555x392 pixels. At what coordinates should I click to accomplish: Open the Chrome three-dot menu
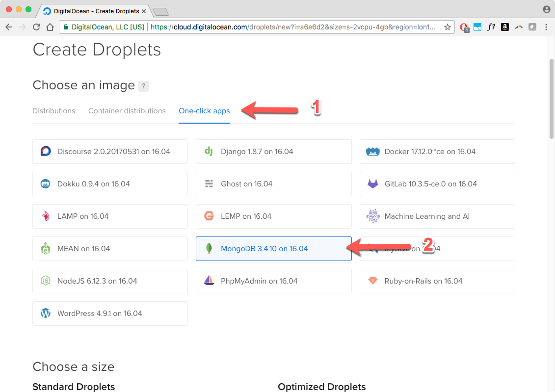[546, 27]
